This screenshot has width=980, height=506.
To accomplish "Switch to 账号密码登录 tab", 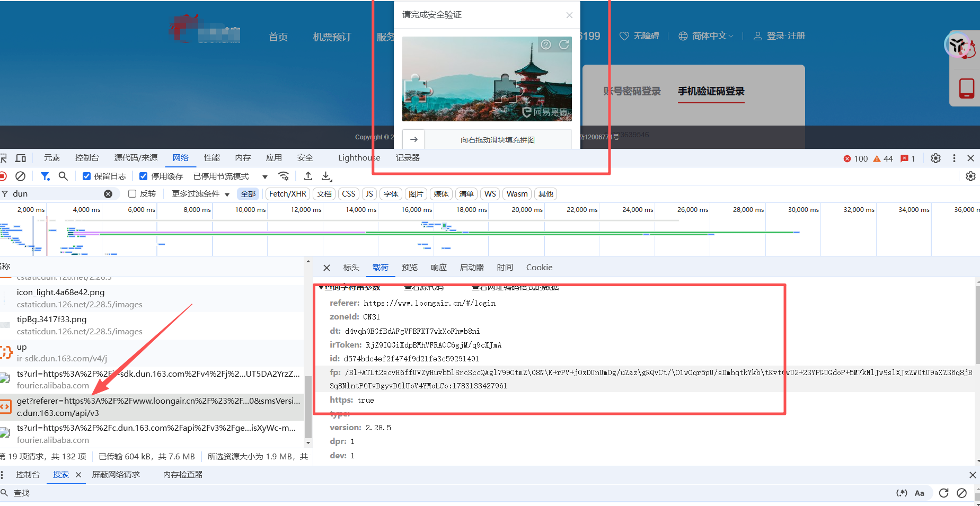I will (x=632, y=91).
